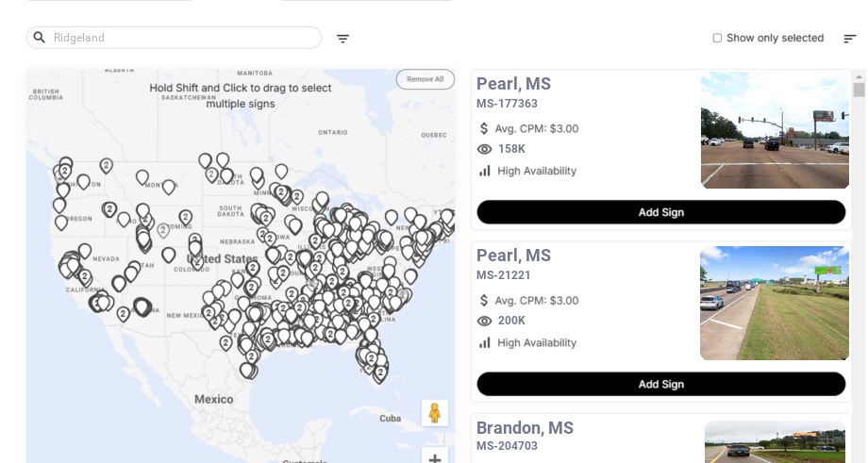Image resolution: width=868 pixels, height=463 pixels.
Task: Click the eye impressions icon for MS-21221
Action: click(x=485, y=321)
